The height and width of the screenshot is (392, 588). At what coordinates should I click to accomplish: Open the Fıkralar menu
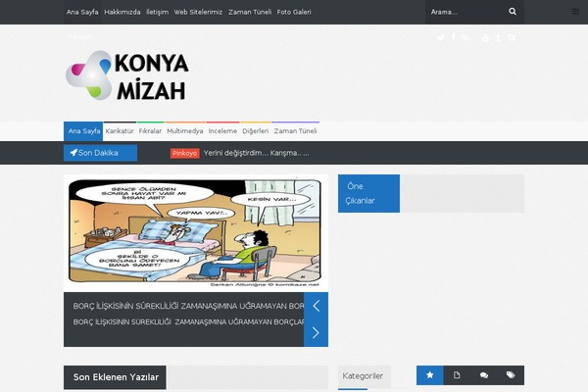click(150, 131)
